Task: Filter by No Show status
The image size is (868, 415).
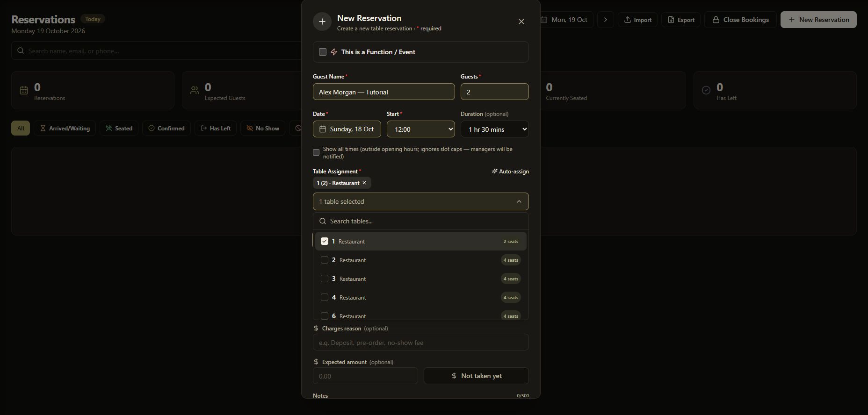Action: point(263,128)
